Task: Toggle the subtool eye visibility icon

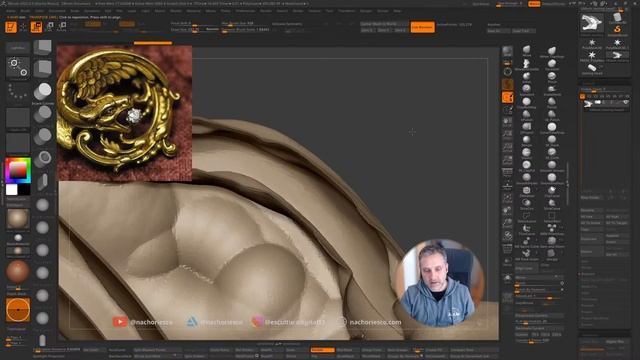Action: click(x=626, y=102)
